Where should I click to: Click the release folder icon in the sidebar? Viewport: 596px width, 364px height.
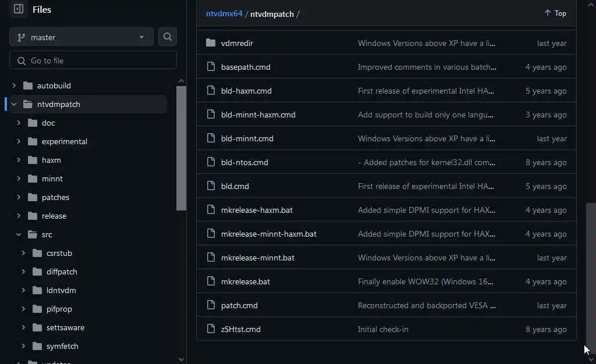coord(32,216)
